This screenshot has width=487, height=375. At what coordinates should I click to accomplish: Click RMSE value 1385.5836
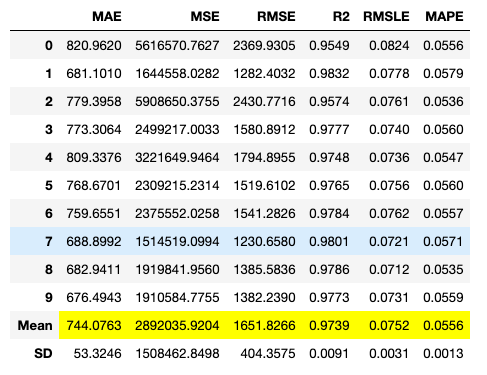pyautogui.click(x=264, y=269)
